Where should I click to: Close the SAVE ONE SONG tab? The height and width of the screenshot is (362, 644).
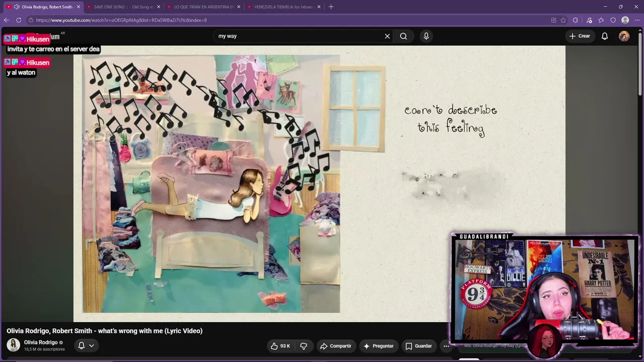pyautogui.click(x=159, y=7)
